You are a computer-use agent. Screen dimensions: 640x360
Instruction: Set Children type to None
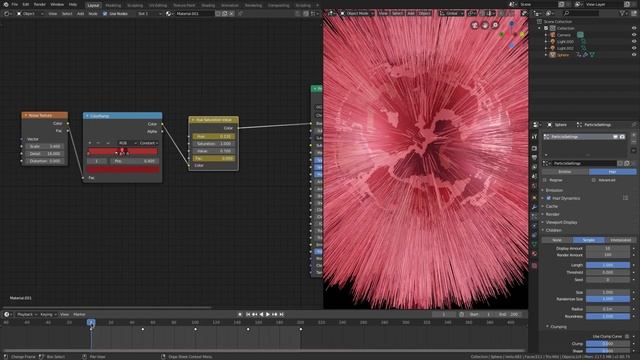(x=557, y=240)
